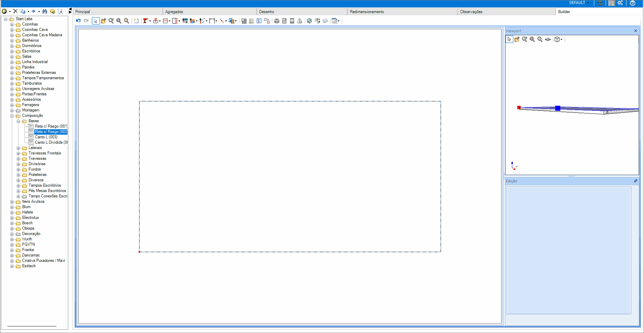Screen dimensions: 644x333
Task: Activate the select arrow tool in Viewport
Action: click(509, 39)
